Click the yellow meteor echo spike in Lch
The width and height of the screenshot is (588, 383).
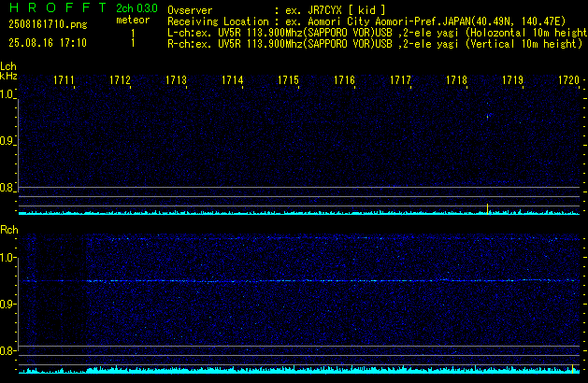(487, 209)
